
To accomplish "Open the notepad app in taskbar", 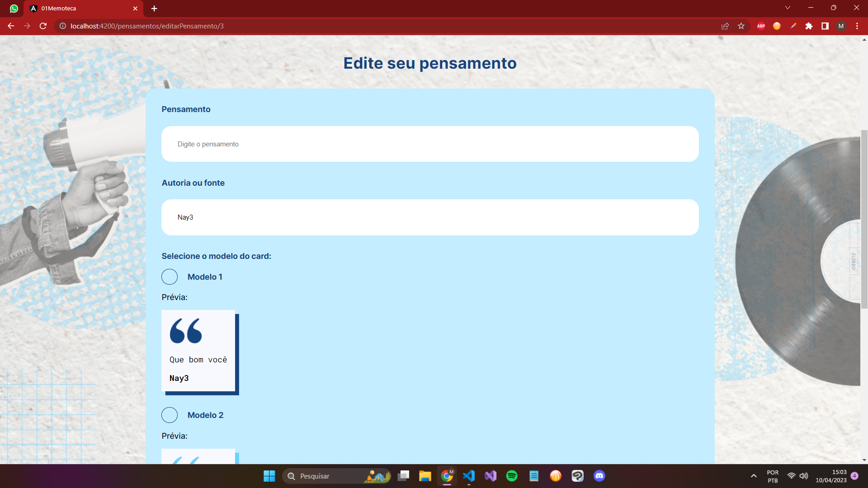I will [x=534, y=476].
